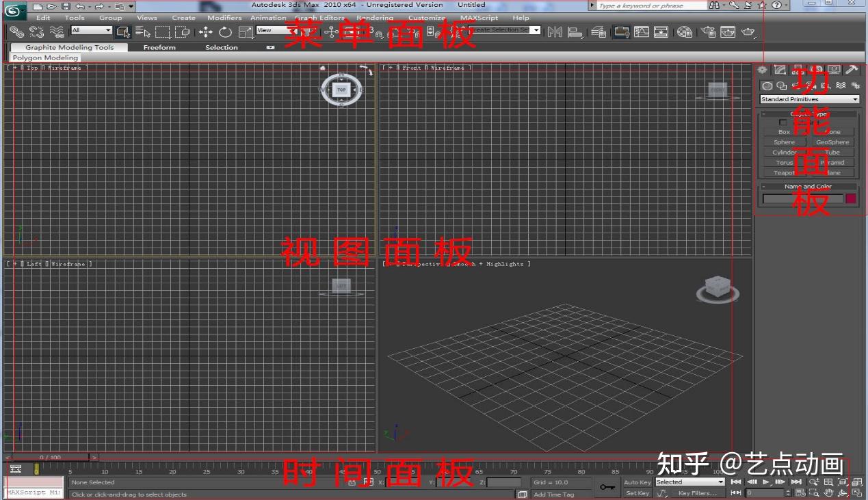The image size is (868, 500).
Task: Click the New Scene quick-access icon
Action: [38, 6]
